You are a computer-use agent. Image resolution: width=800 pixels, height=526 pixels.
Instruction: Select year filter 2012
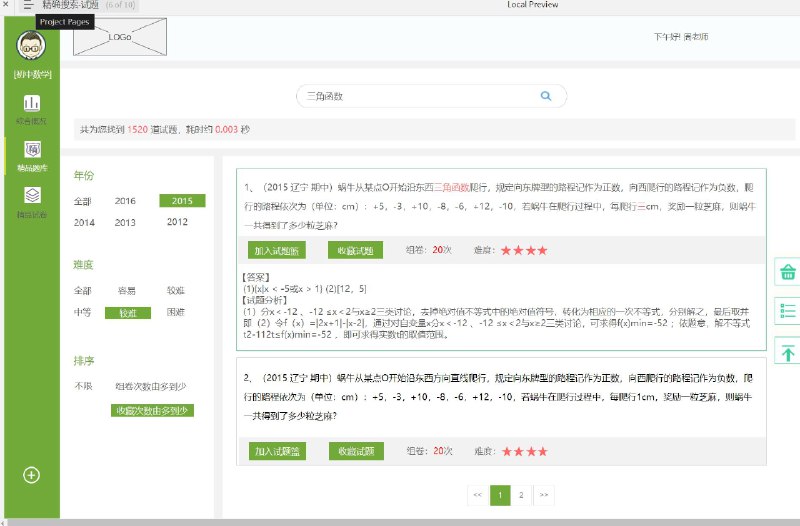point(177,222)
